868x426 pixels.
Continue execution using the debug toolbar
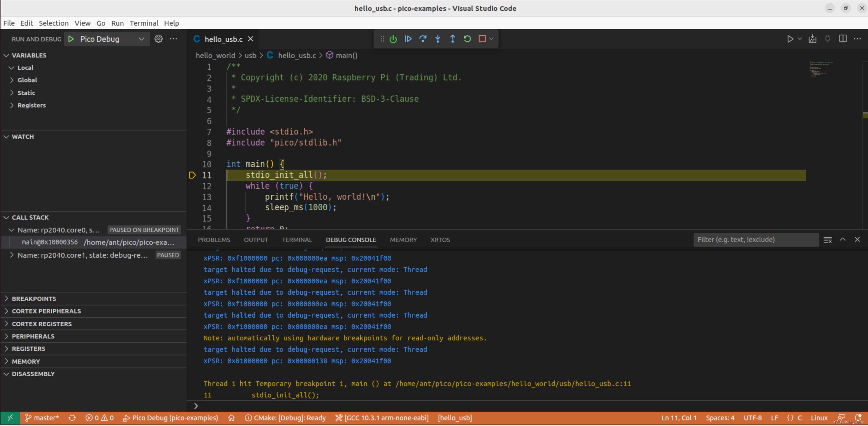tap(408, 39)
